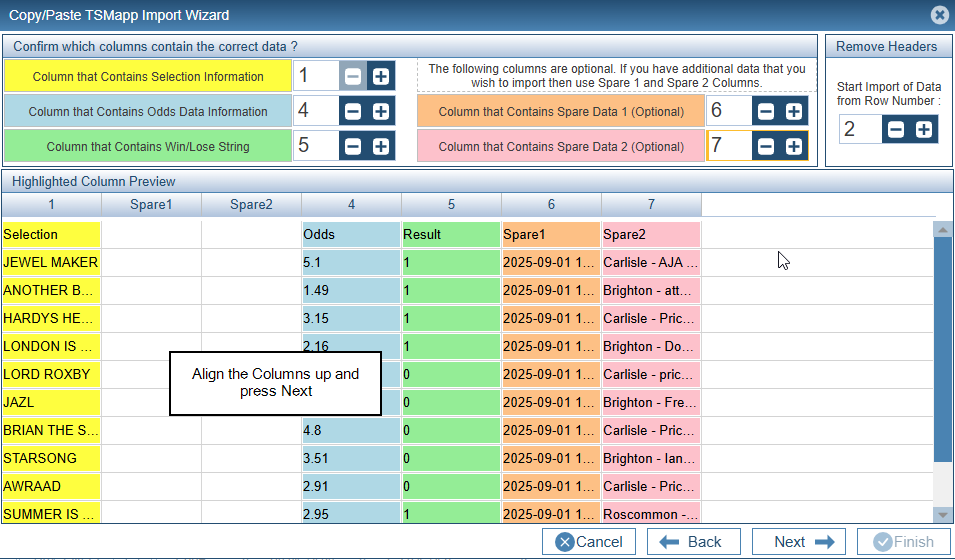Screen dimensions: 955x560
Task: Close the Import Wizard dialog
Action: click(939, 15)
